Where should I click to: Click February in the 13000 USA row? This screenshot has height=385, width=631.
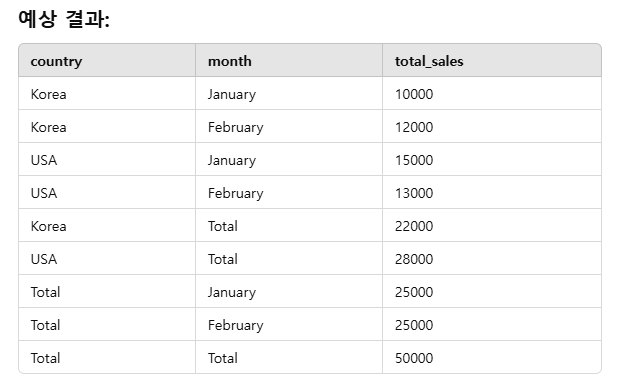[x=235, y=194]
